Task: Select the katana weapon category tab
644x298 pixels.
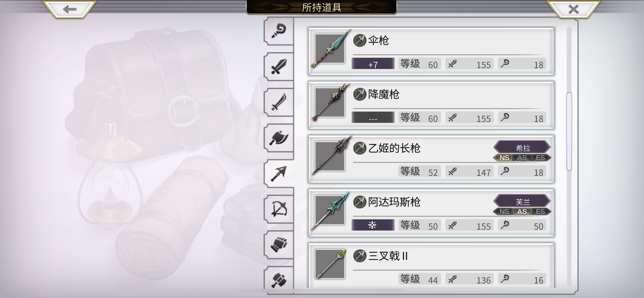Action: pyautogui.click(x=279, y=102)
